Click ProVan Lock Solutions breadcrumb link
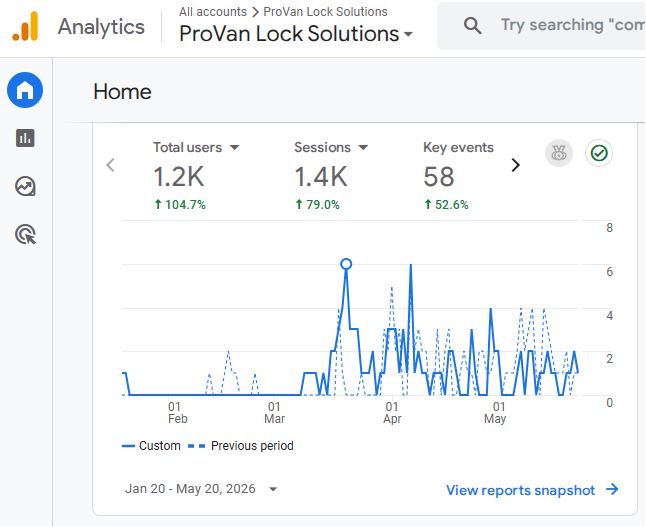 325,12
